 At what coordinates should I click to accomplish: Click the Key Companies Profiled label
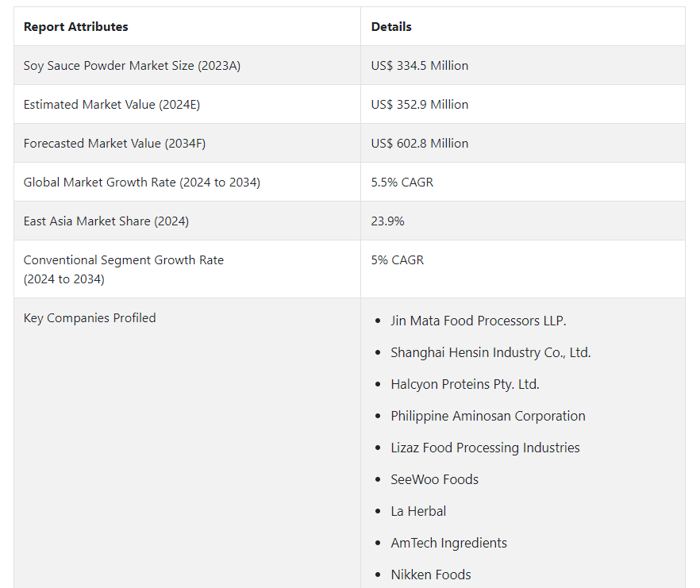click(90, 318)
